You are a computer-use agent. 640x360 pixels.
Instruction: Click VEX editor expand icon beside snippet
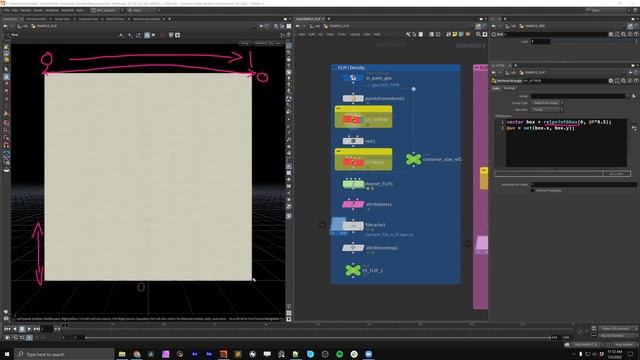[634, 128]
